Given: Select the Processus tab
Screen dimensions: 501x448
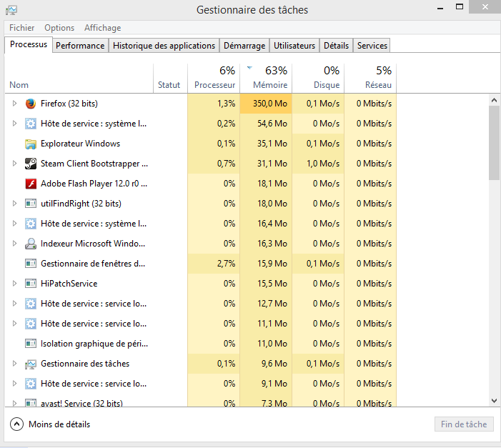Looking at the screenshot, I should coord(29,44).
